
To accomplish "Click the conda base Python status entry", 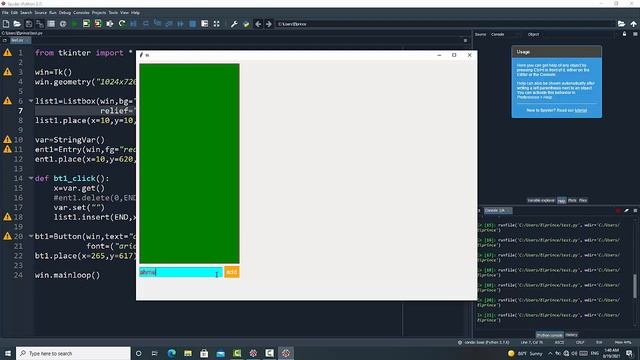I will 484,342.
